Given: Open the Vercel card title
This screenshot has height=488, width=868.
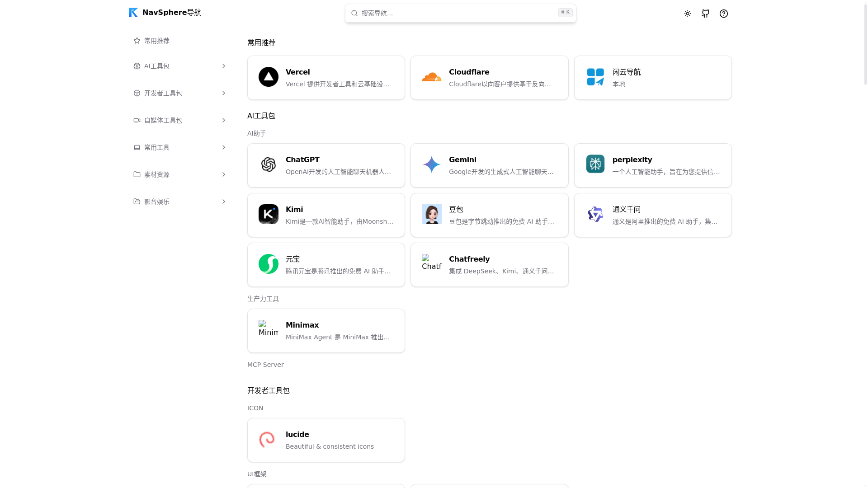Looking at the screenshot, I should point(297,72).
